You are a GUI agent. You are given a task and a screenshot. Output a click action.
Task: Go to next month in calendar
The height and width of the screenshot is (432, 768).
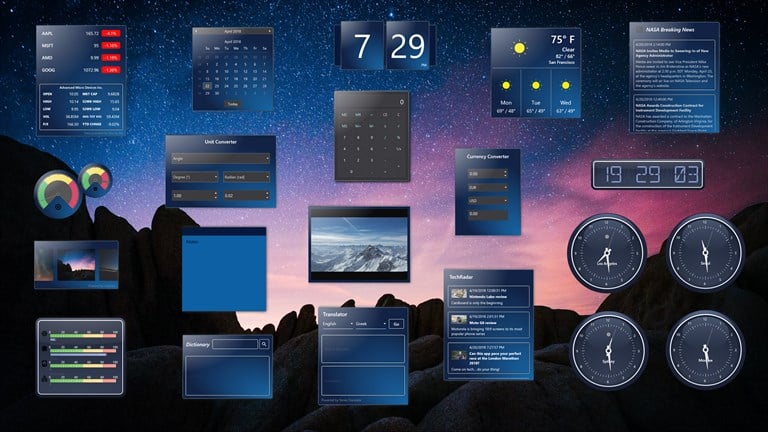269,32
